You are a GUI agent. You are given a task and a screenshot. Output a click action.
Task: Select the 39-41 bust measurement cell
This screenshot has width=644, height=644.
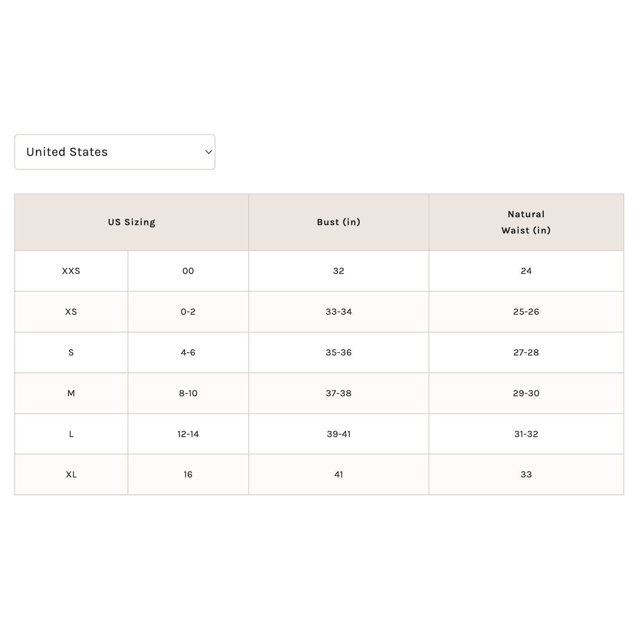click(x=339, y=434)
